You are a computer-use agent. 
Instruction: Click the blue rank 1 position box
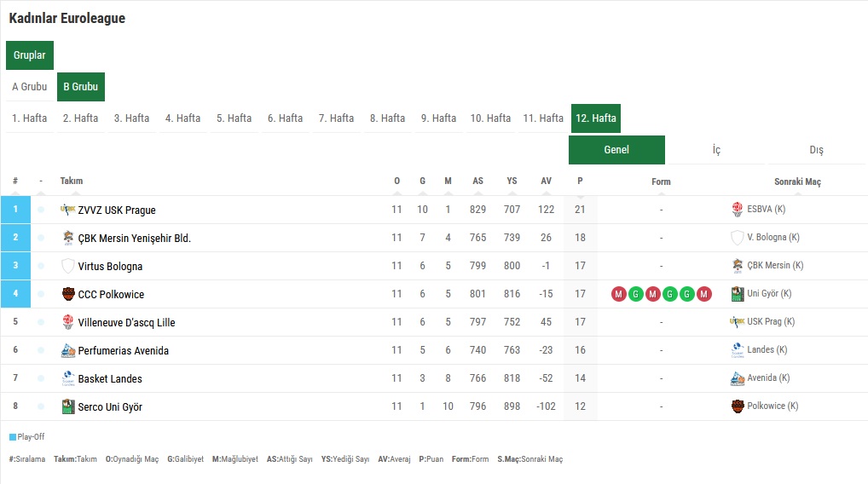pyautogui.click(x=15, y=210)
